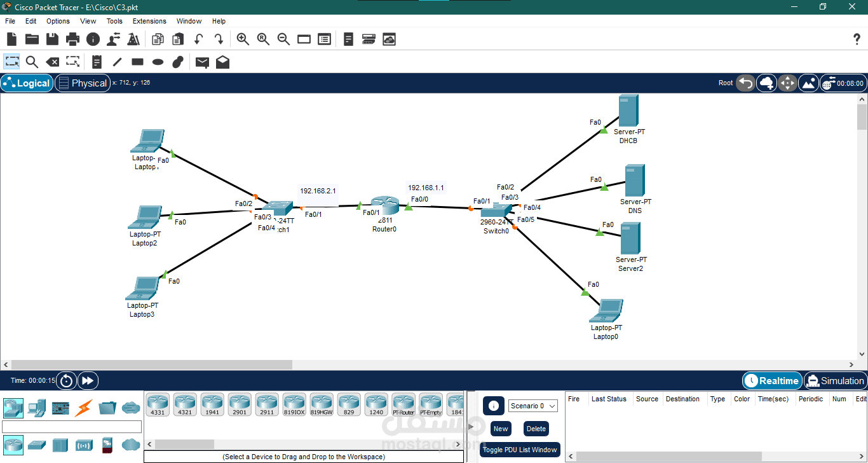Toggle the Resize Shape tool
Screen dimensions: 868x463
73,62
